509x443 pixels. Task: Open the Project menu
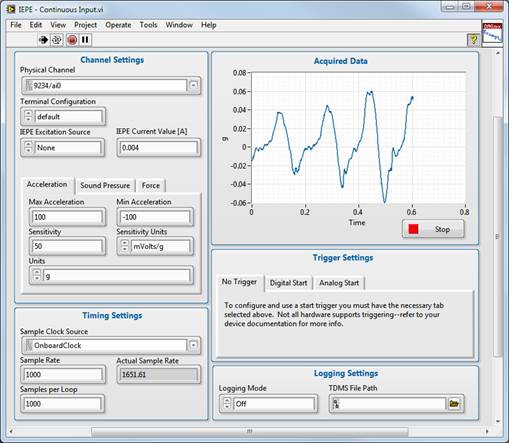[85, 25]
